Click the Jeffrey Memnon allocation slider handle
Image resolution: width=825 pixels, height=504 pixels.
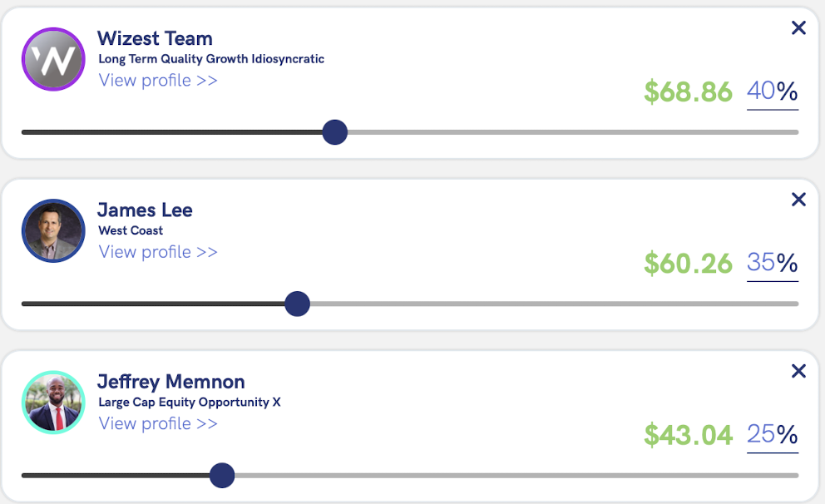click(x=222, y=476)
